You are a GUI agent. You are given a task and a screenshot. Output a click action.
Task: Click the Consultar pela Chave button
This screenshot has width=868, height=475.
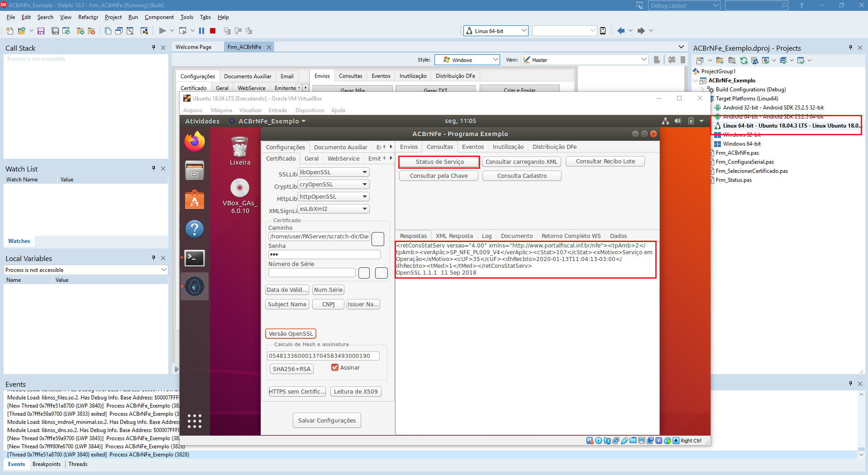coord(439,176)
